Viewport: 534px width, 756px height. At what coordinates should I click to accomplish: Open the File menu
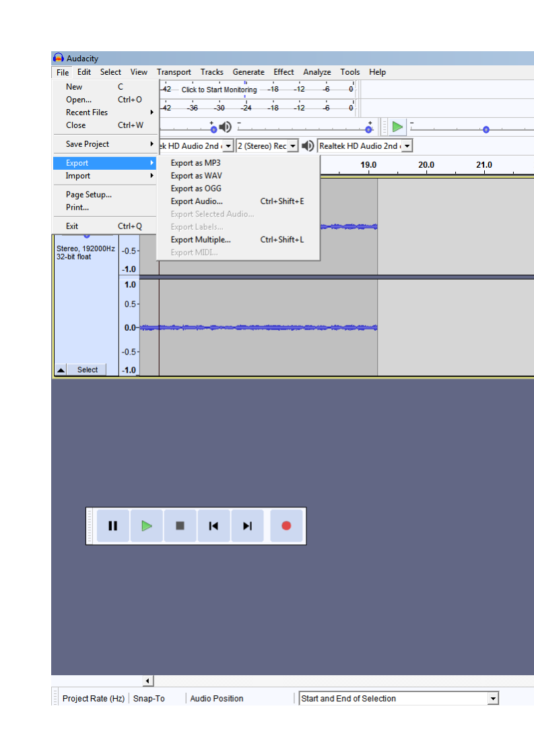[63, 72]
